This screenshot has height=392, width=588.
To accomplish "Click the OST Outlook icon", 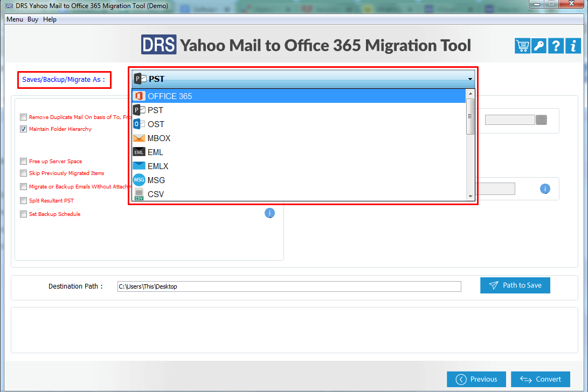I will point(139,124).
